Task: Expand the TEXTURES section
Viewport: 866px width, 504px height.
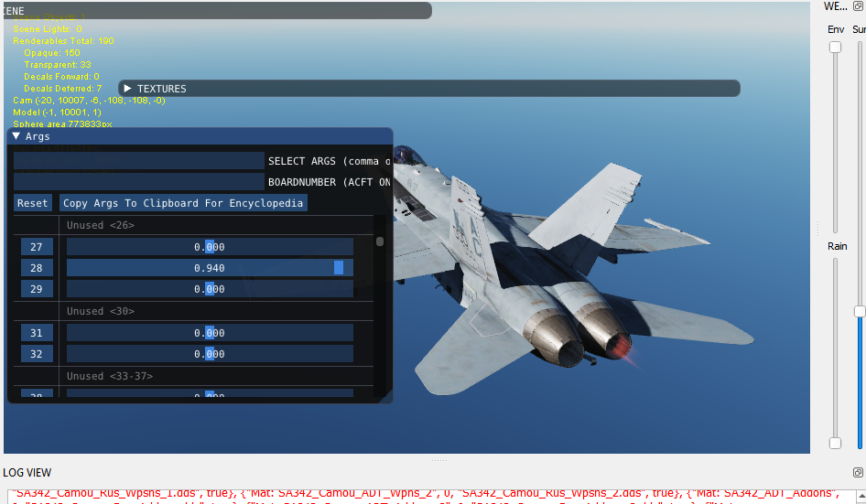Action: coord(127,89)
